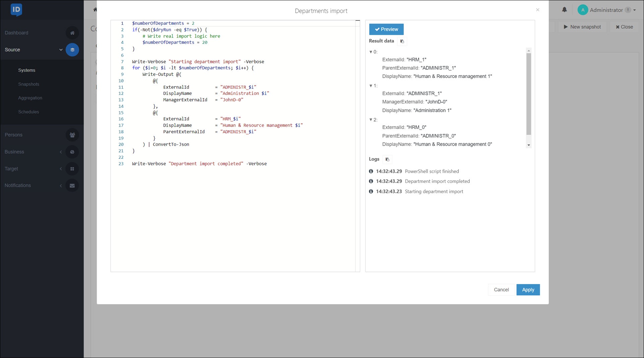Close the Departments import dialog

tap(537, 10)
